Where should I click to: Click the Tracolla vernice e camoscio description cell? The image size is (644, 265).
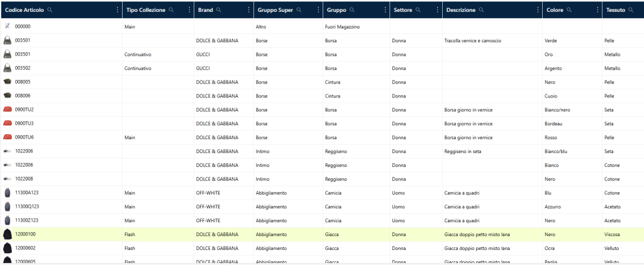(472, 40)
